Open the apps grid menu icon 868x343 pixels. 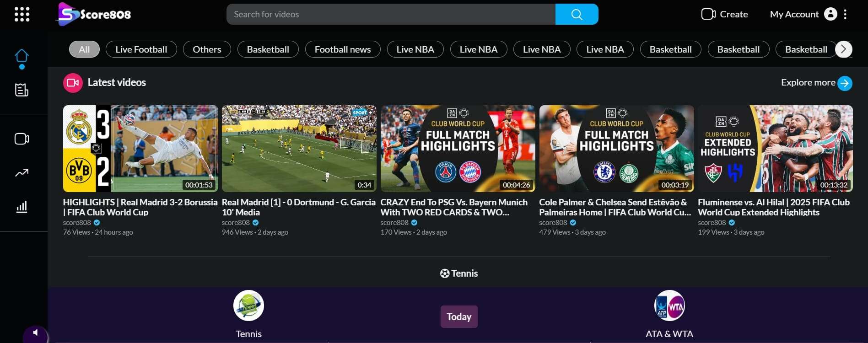pos(22,14)
